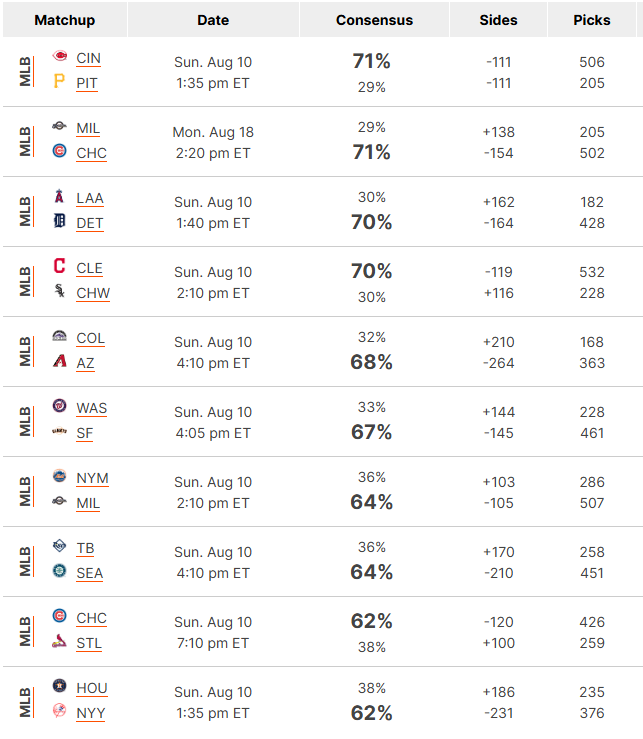Click the Nationals logo beside WAS
This screenshot has height=739, width=643.
click(x=59, y=406)
